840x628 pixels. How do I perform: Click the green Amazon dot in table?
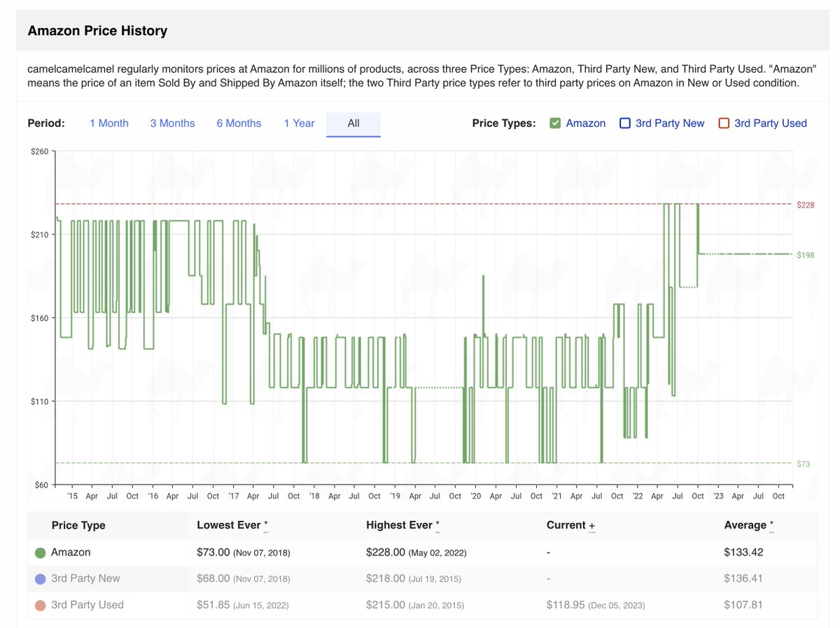tap(41, 552)
